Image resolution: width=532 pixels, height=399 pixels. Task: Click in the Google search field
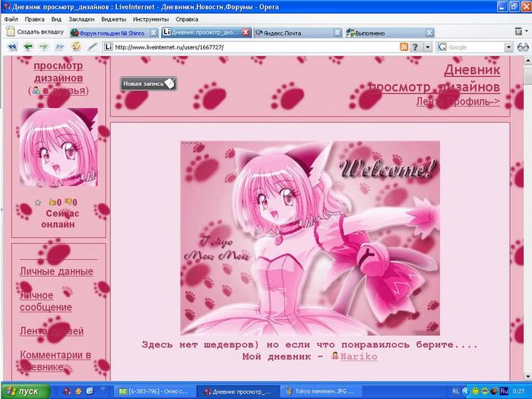click(475, 47)
